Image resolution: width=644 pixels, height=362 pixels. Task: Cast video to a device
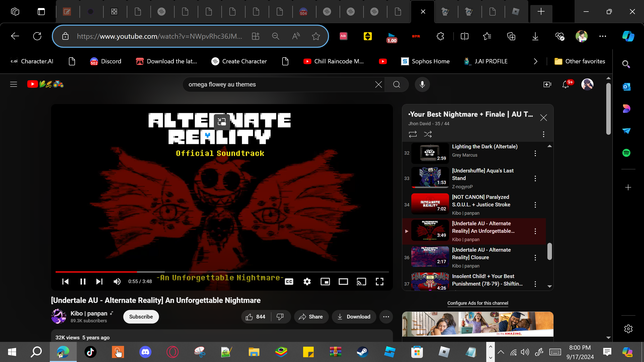361,282
